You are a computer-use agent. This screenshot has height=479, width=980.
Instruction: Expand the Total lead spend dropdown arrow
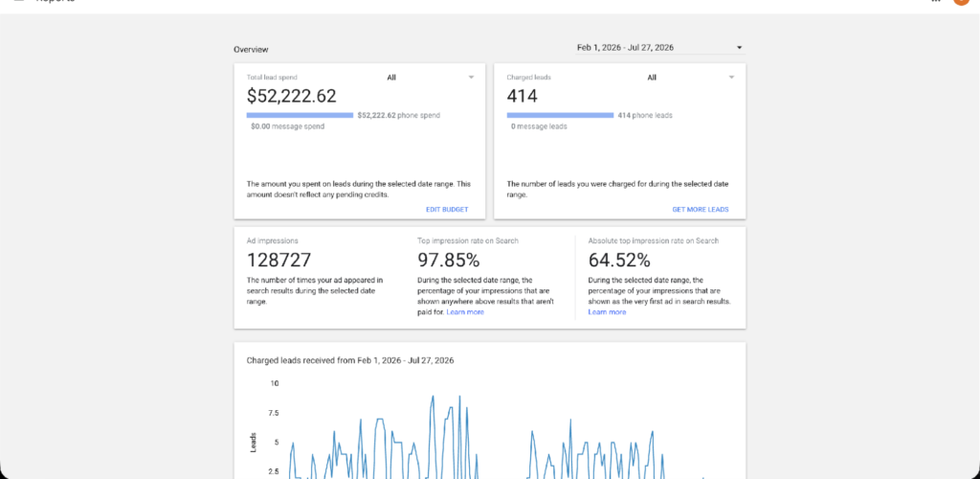pyautogui.click(x=471, y=78)
